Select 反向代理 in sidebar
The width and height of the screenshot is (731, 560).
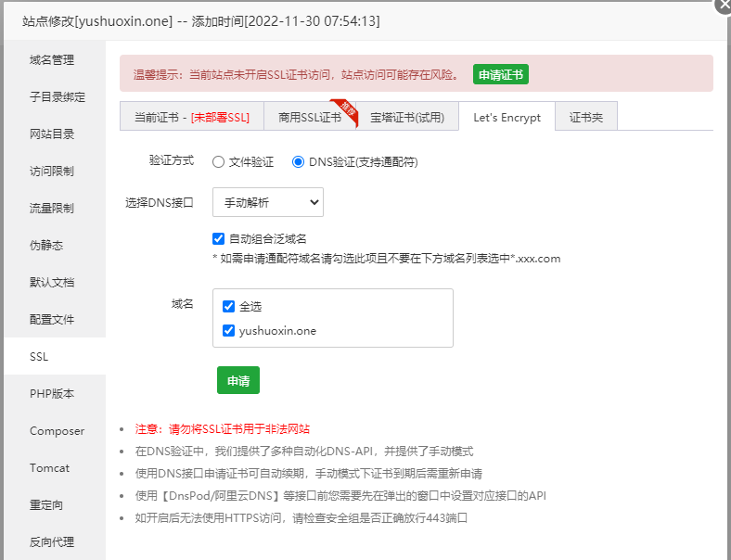tap(52, 542)
